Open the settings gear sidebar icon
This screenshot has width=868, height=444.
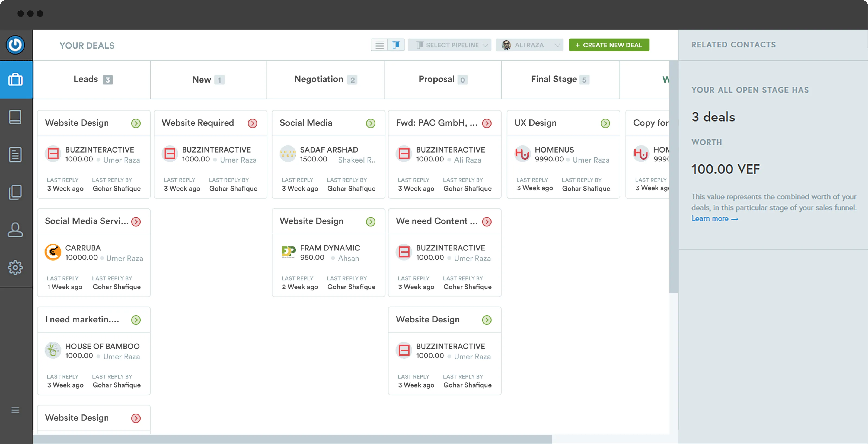click(x=15, y=268)
